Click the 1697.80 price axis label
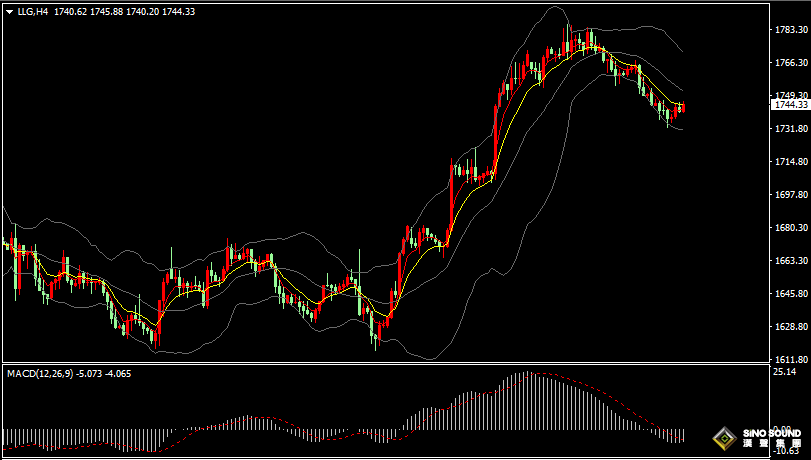 coord(791,195)
